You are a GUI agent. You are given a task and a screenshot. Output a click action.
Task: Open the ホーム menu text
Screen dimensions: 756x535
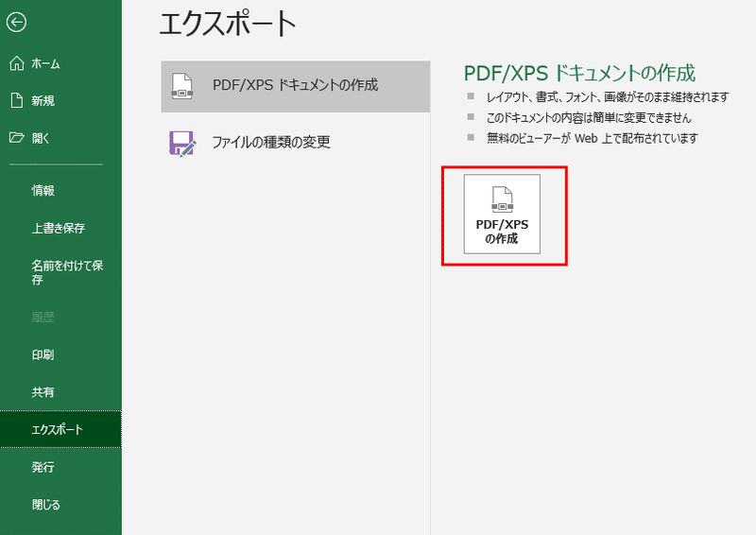(45, 63)
